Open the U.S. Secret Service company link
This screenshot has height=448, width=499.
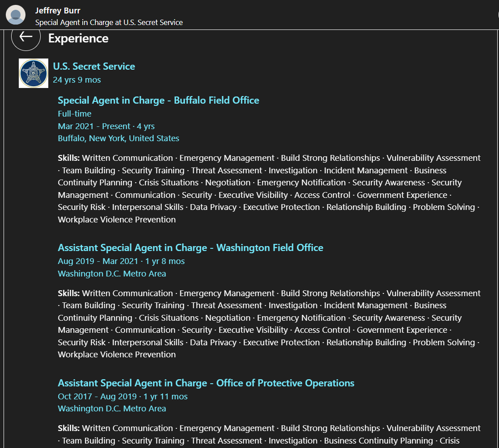(94, 66)
